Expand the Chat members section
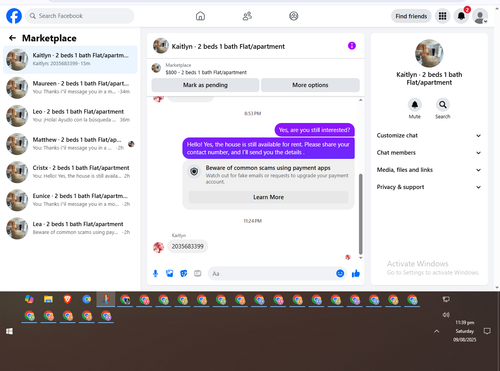500x371 pixels. point(429,153)
